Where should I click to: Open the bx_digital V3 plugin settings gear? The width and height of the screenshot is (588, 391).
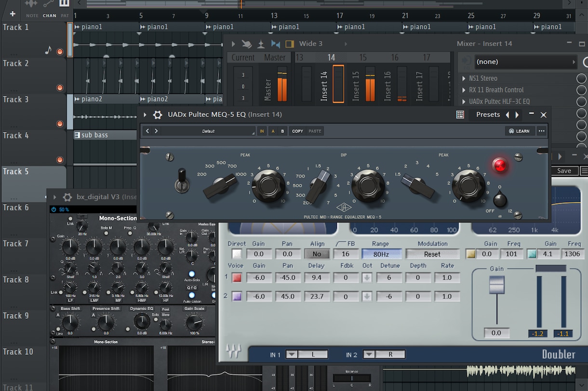point(67,197)
